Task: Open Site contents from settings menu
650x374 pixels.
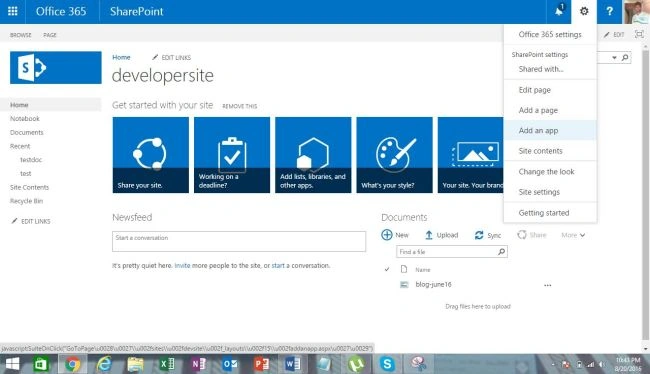Action: pos(550,151)
